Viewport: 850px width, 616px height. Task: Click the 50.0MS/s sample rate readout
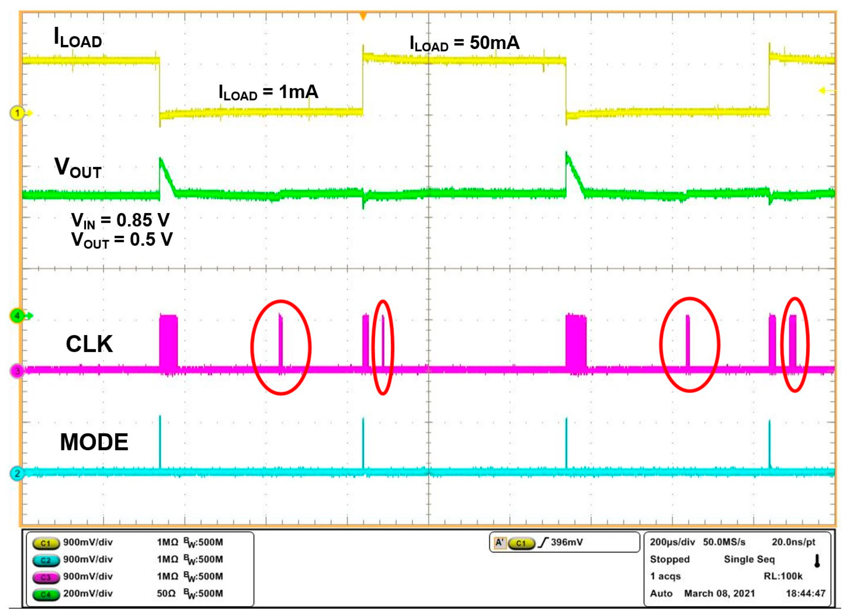724,542
